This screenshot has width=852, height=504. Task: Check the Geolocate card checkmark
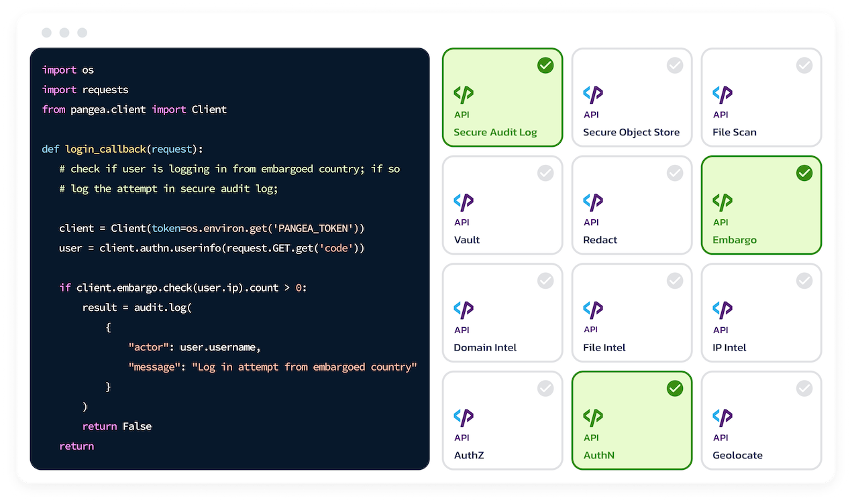point(804,388)
